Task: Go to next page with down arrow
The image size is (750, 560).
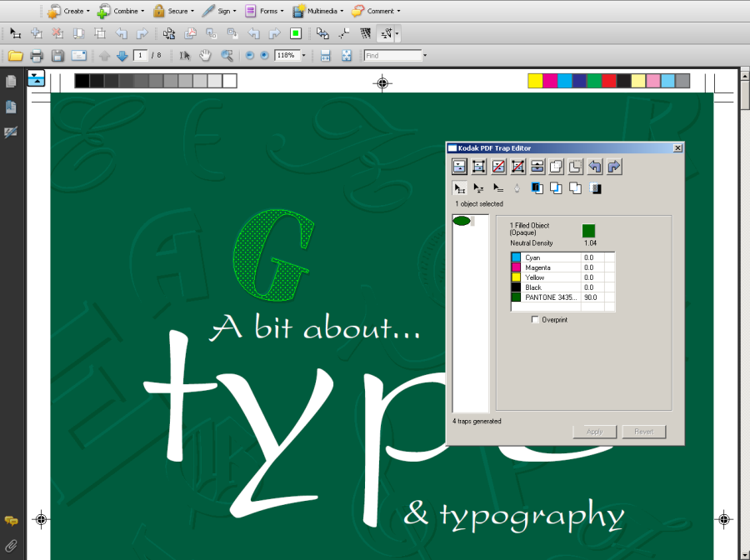Action: (x=122, y=56)
